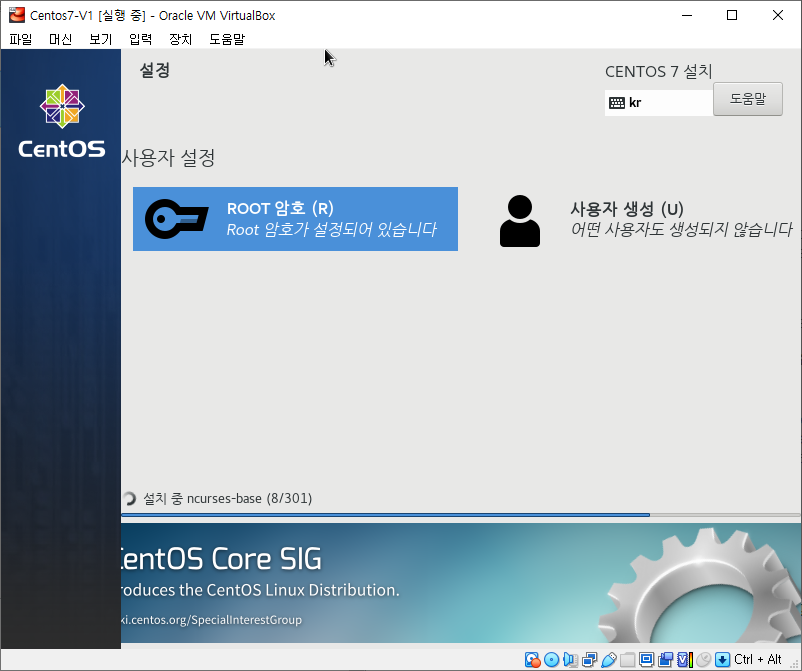Click the recording status icon
The height and width of the screenshot is (671, 802).
pyautogui.click(x=665, y=660)
